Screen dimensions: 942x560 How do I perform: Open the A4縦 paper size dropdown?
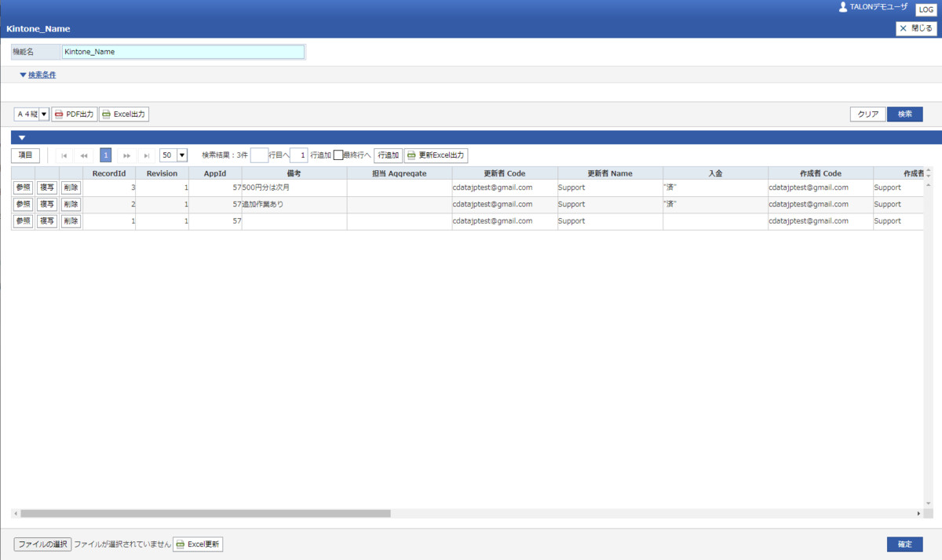[x=32, y=115]
